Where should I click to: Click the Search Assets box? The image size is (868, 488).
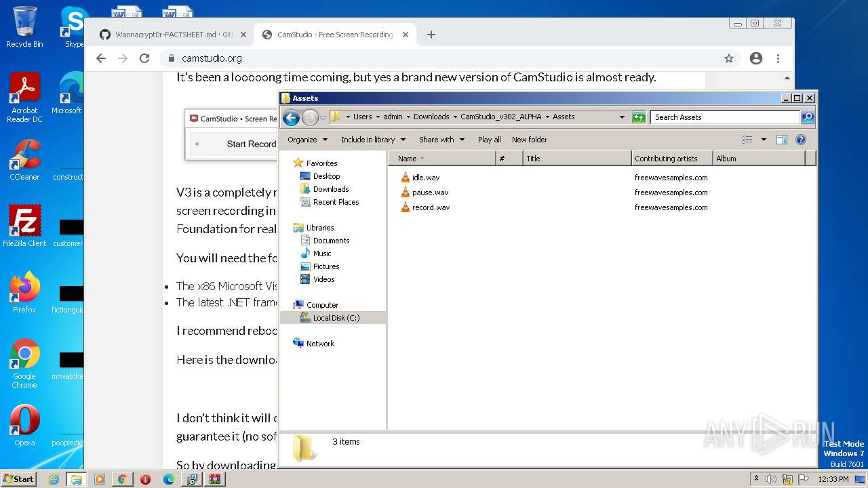click(x=725, y=117)
